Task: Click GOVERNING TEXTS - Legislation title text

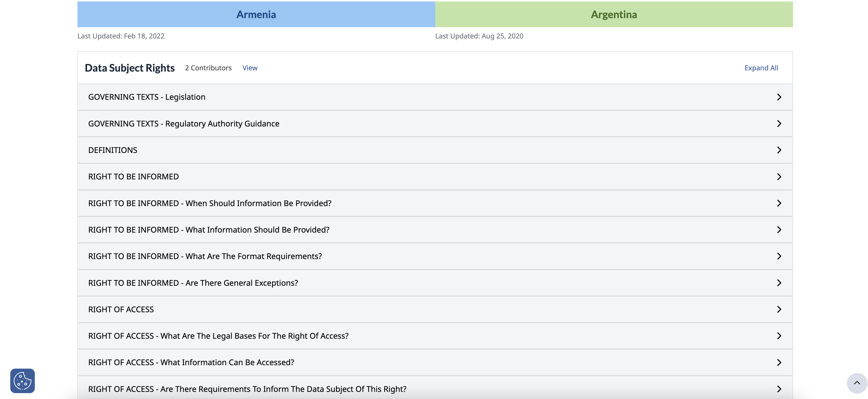Action: click(x=147, y=97)
